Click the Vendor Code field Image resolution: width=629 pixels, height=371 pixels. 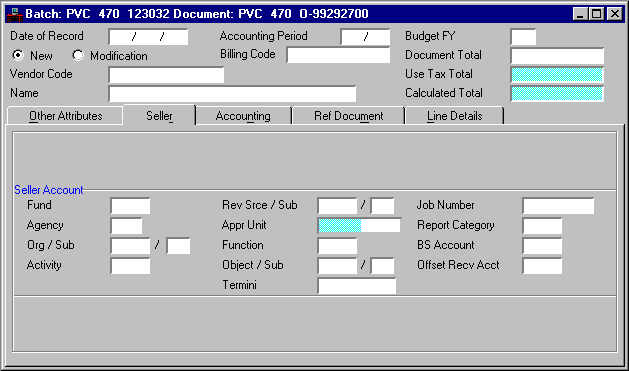[x=166, y=75]
